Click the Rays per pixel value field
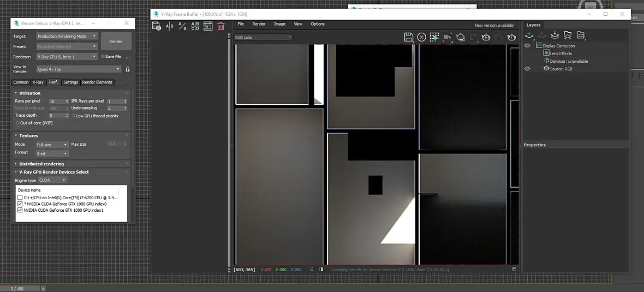Viewport: 644px width, 292px height. 58,101
